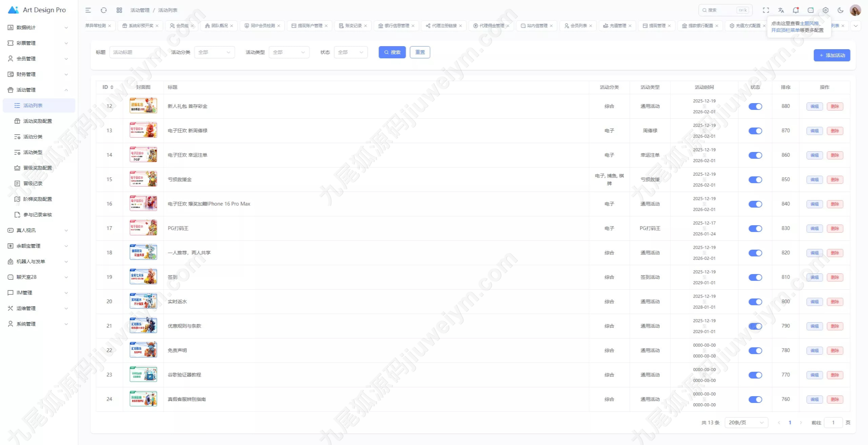Click the 添加活动 button
The height and width of the screenshot is (445, 868).
pos(832,55)
